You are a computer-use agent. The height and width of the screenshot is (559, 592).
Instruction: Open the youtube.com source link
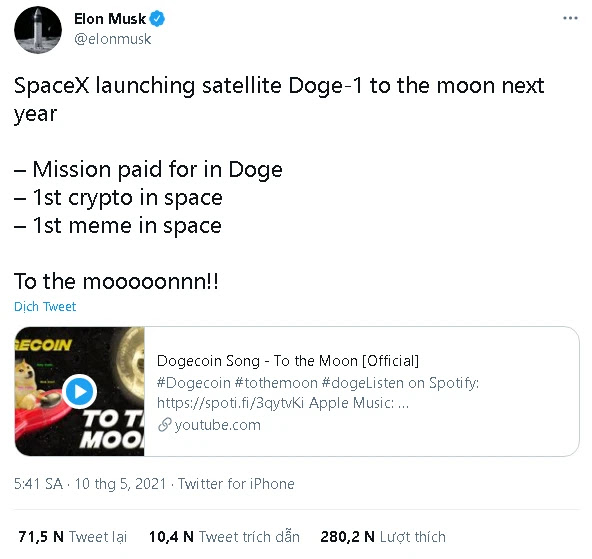[217, 425]
